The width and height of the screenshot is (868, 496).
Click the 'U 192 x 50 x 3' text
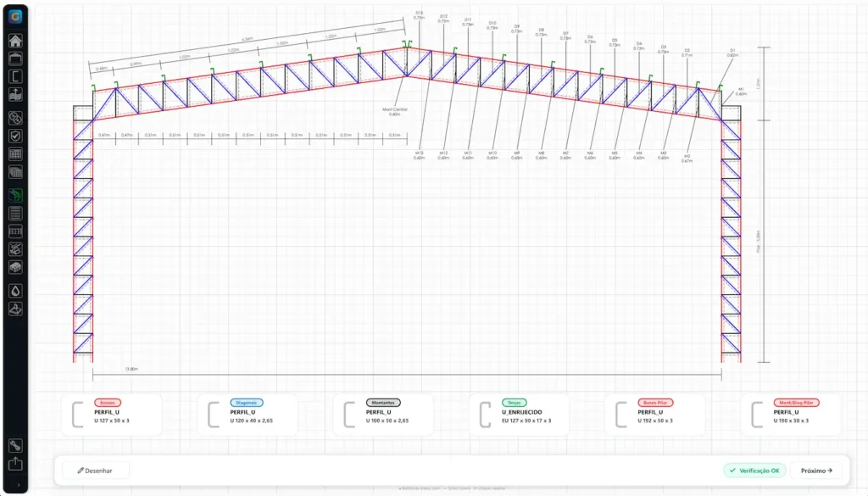coord(655,421)
